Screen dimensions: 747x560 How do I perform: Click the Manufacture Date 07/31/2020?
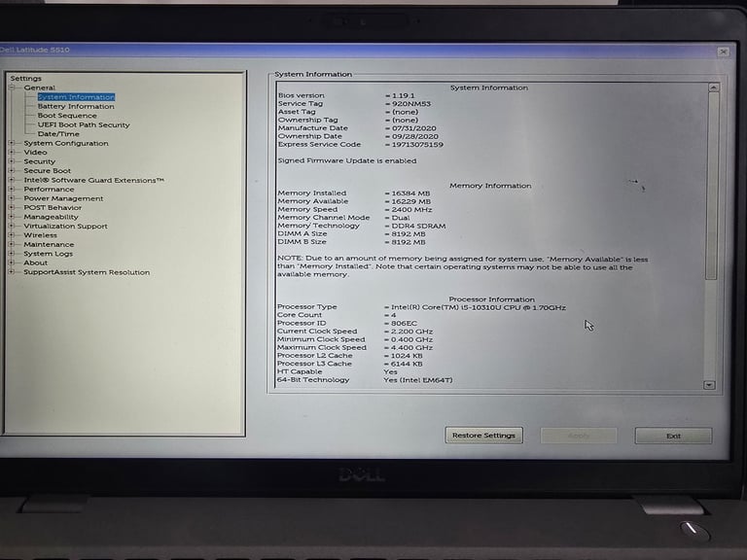coord(413,128)
